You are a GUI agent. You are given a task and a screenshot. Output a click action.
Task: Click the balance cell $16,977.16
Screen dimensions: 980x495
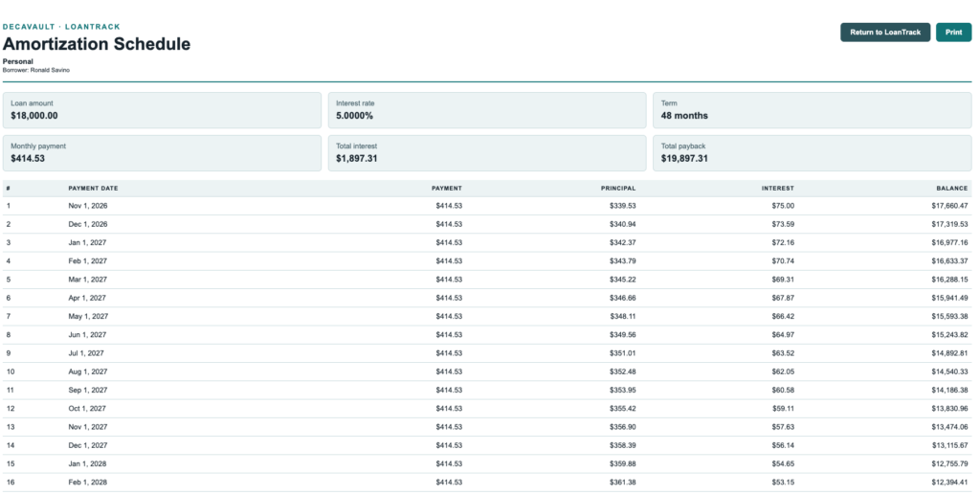coord(949,242)
